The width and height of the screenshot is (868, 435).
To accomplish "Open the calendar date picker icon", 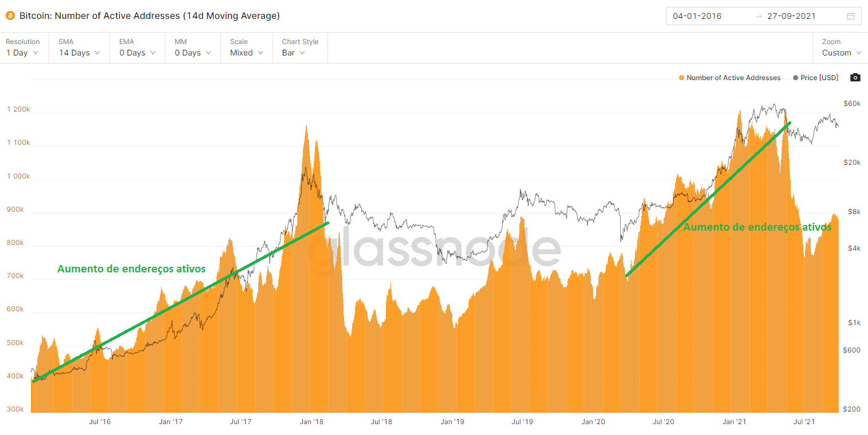I will 851,16.
